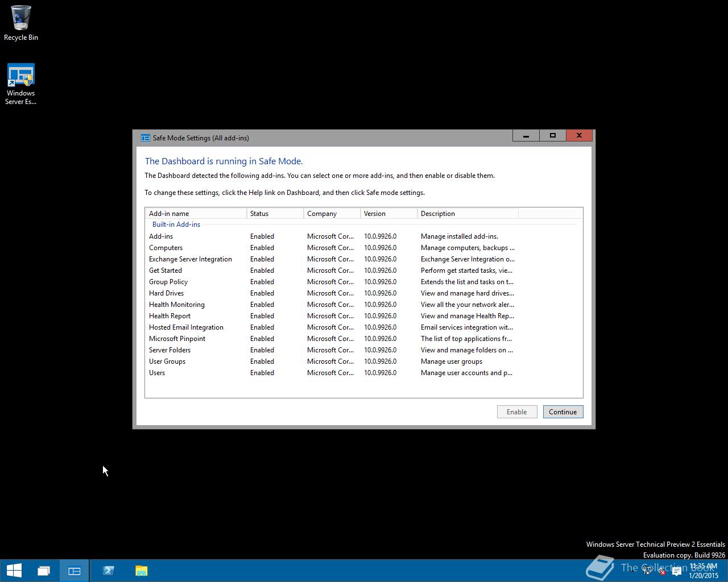Screen dimensions: 728x582
Task: Click version cell in the Computers row
Action: (x=380, y=248)
